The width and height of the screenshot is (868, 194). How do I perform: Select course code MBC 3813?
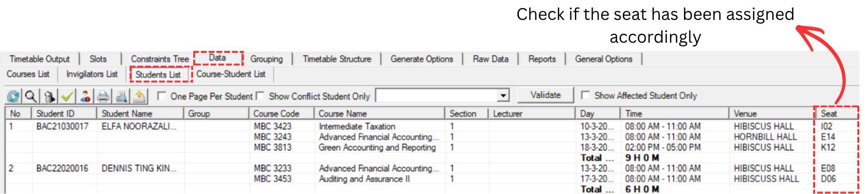pos(273,147)
